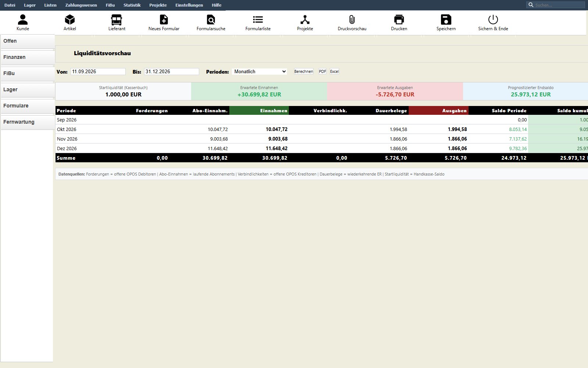Viewport: 588px width, 368px height.
Task: Select the FiBu sidebar section
Action: (28, 74)
